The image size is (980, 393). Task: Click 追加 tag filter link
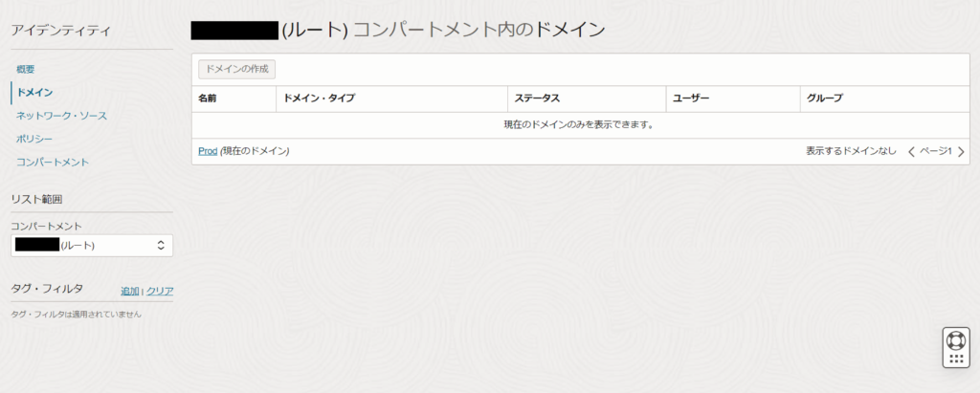[x=130, y=291]
